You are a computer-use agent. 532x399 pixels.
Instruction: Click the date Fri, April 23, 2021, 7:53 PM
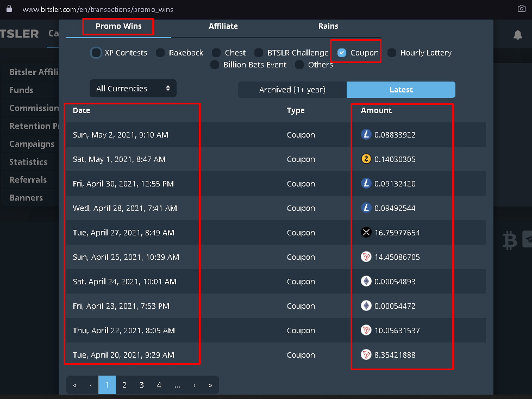pyautogui.click(x=121, y=306)
